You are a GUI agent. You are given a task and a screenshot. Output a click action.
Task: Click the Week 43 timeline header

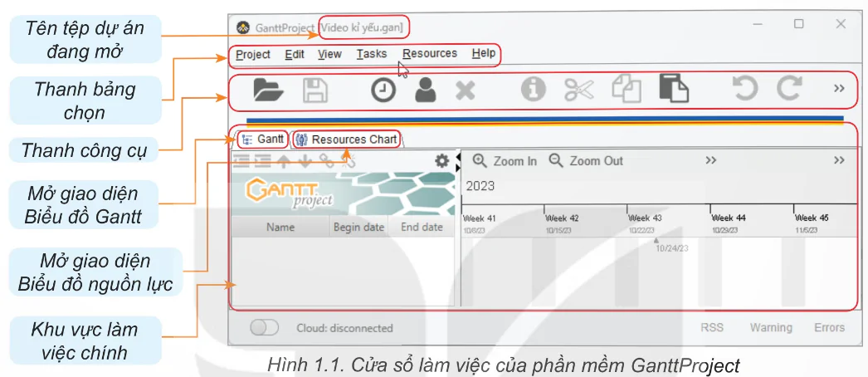tap(645, 218)
